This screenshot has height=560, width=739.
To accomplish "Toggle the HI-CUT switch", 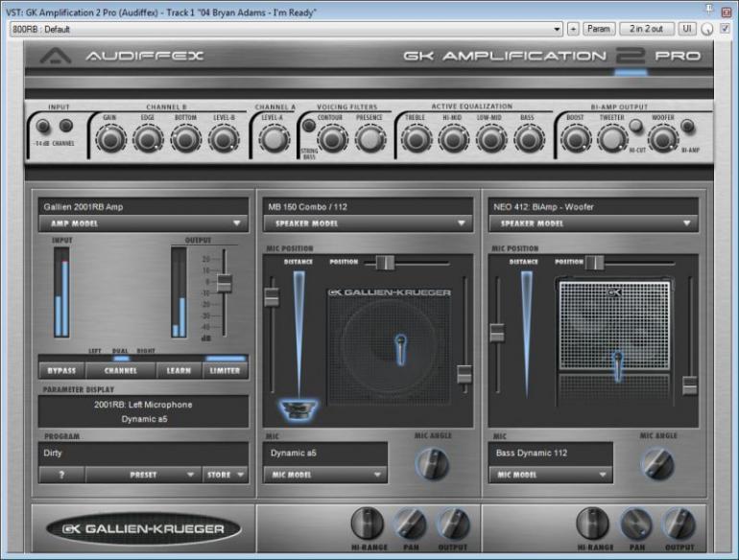I will [x=635, y=126].
